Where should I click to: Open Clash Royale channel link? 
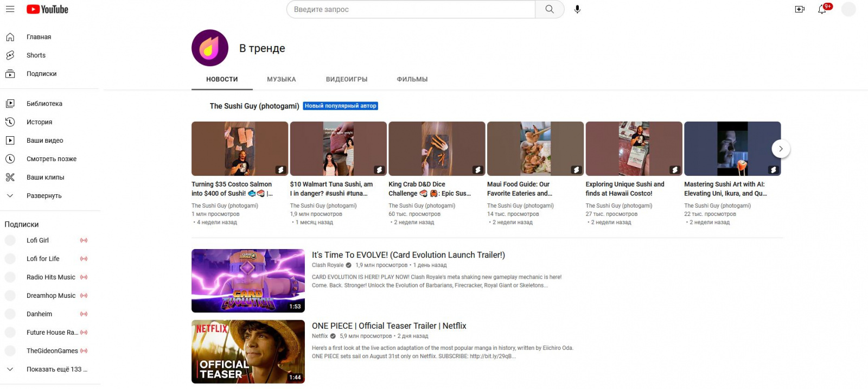328,265
